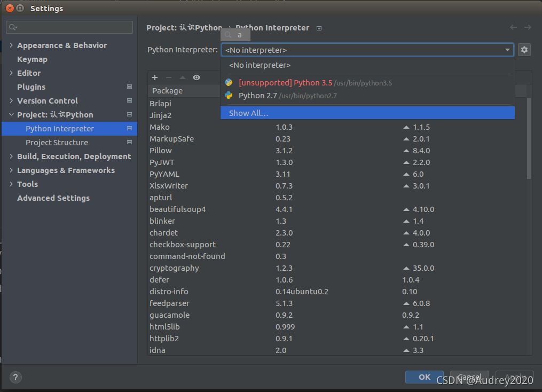Open the interpreter gear settings button
Viewport: 542px width, 392px height.
(524, 50)
